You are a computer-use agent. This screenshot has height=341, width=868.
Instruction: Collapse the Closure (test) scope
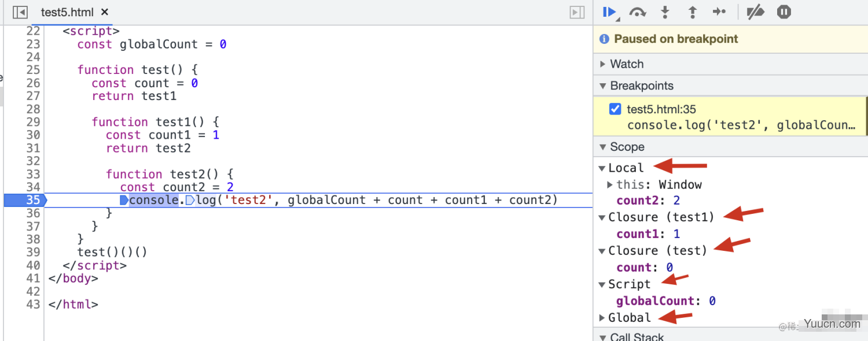[x=602, y=251]
